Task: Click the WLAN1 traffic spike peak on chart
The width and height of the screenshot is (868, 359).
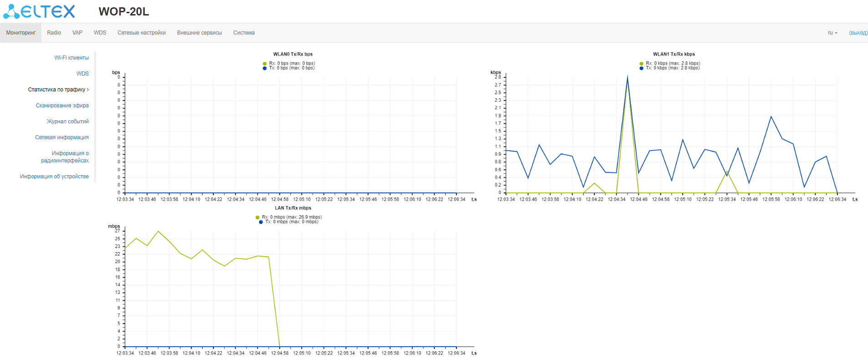Action: tap(627, 78)
